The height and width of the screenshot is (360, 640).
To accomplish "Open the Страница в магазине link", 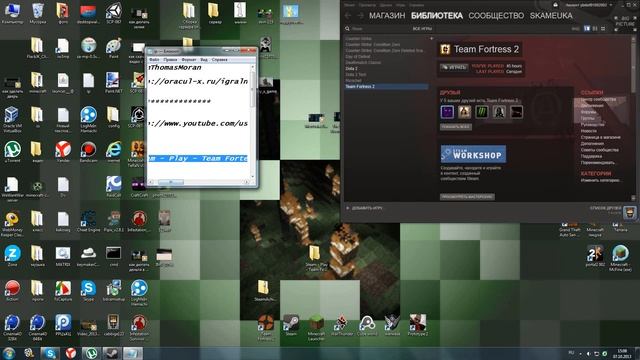I will tap(600, 137).
